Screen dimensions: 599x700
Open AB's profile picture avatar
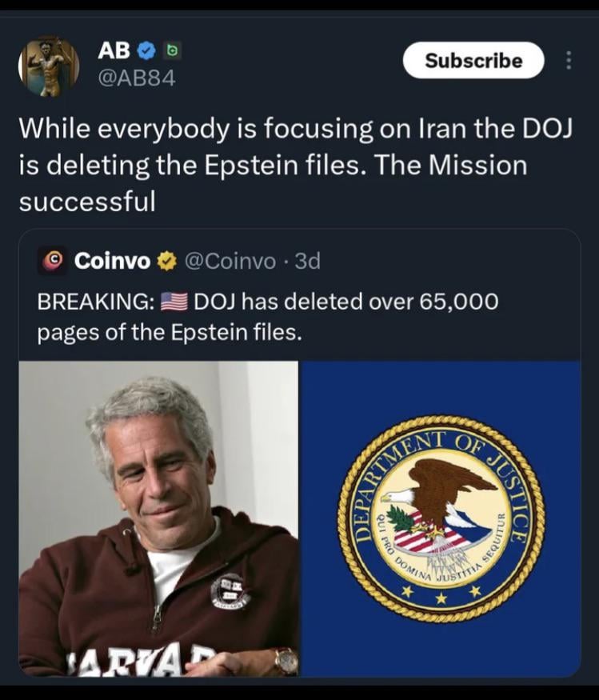pos(49,66)
